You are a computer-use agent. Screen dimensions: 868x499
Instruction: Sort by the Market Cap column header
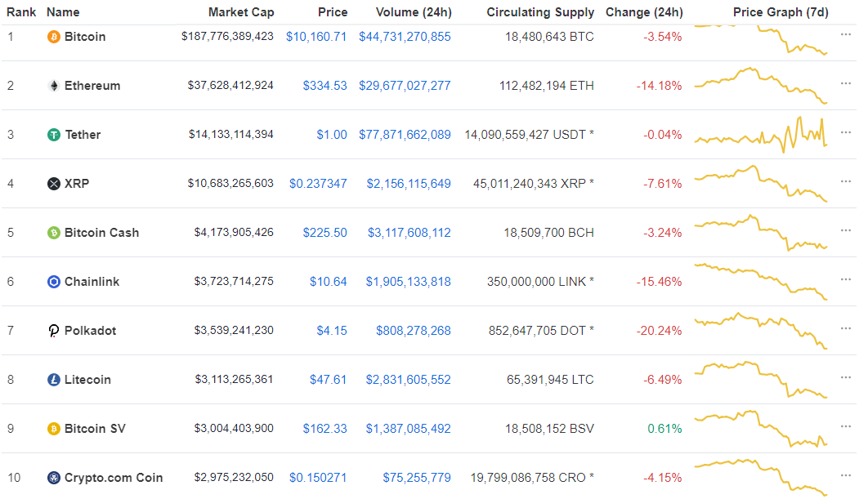pyautogui.click(x=241, y=12)
